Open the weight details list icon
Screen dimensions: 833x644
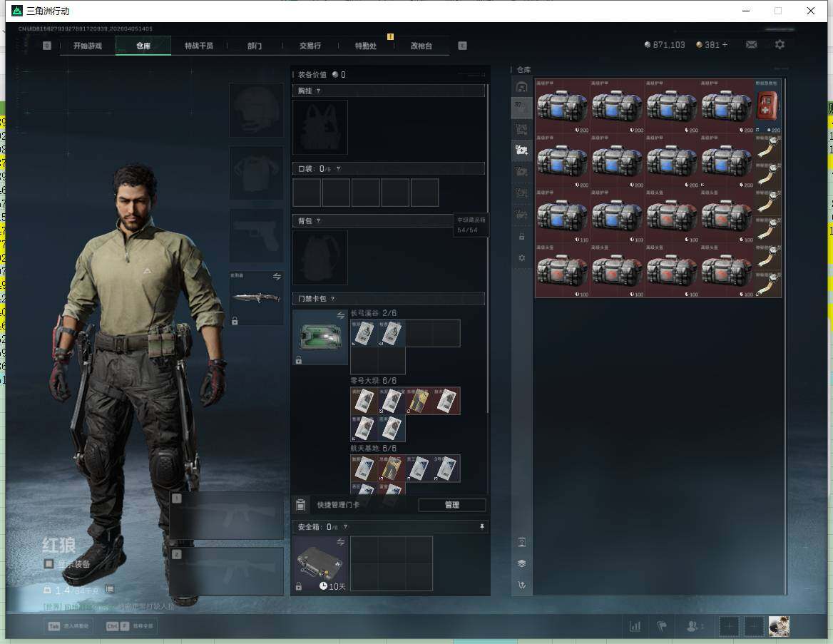click(109, 589)
